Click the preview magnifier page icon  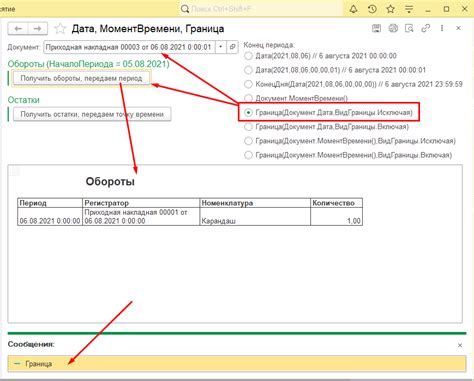[x=409, y=28]
